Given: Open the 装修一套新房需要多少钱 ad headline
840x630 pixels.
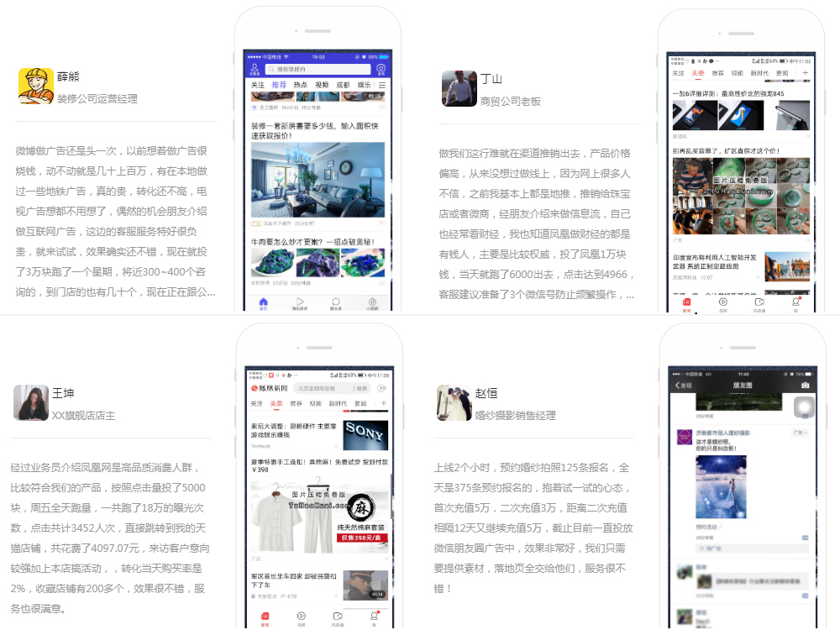Looking at the screenshot, I should click(315, 131).
